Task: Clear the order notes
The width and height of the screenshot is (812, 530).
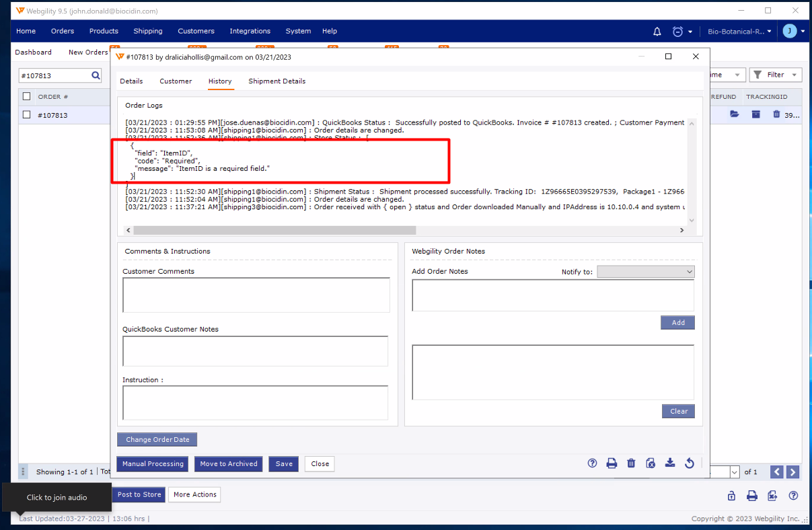Action: [x=678, y=412]
